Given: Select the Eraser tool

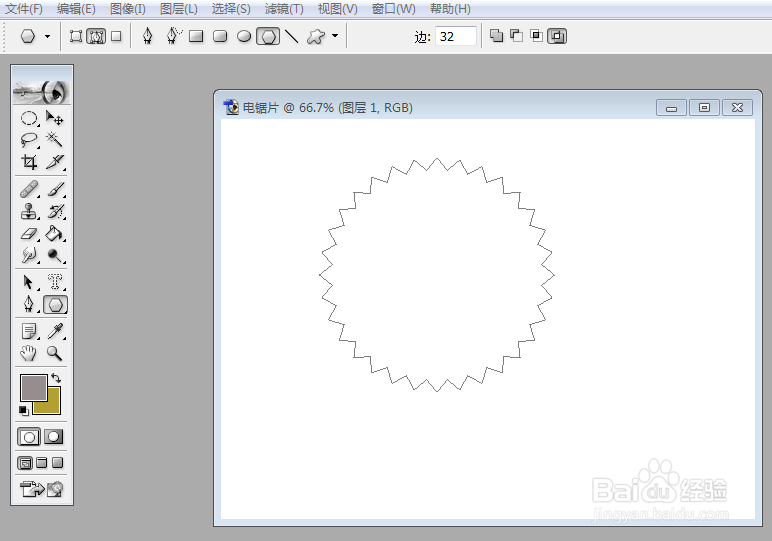Looking at the screenshot, I should tap(29, 233).
